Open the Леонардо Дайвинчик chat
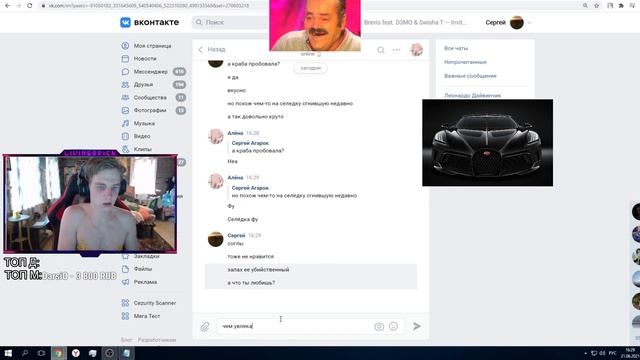 pos(473,96)
